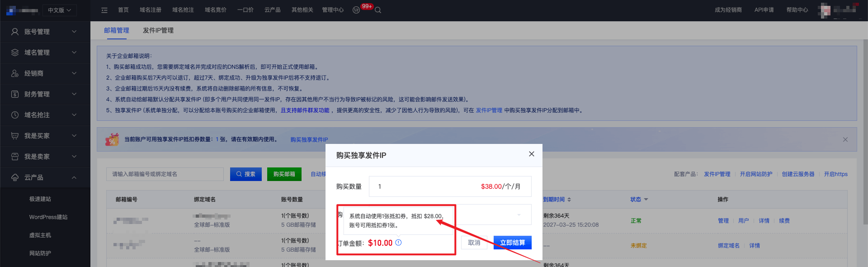The width and height of the screenshot is (868, 267).
Task: Click 取消 to cancel the purchase
Action: (474, 243)
